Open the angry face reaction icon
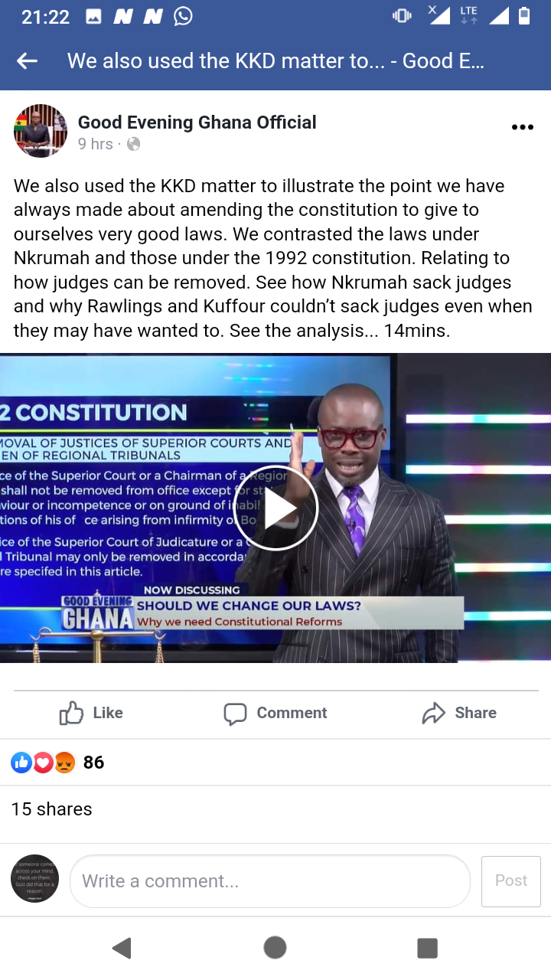551x980 pixels. [64, 763]
